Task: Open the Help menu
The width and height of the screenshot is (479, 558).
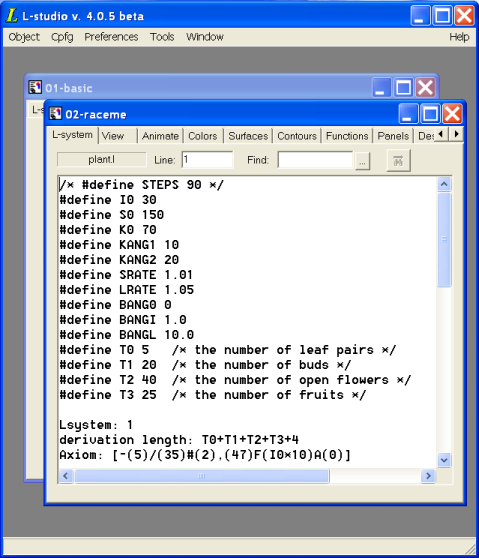Action: tap(459, 37)
